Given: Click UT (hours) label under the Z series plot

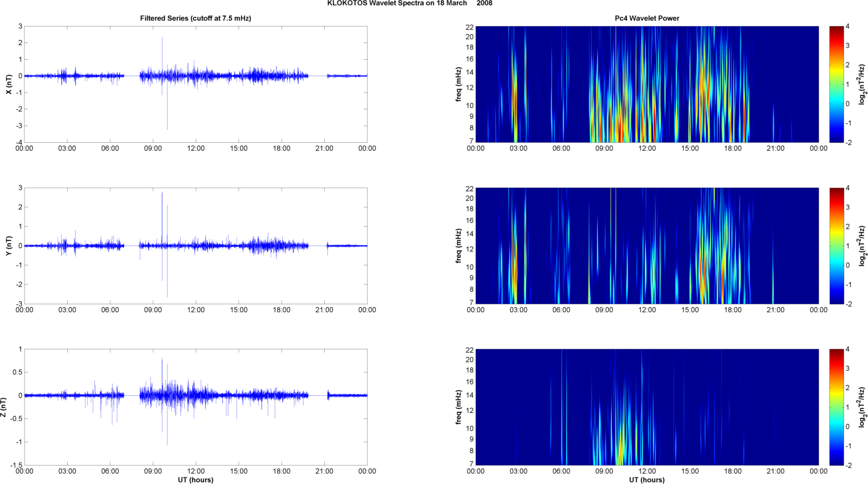Looking at the screenshot, I should click(195, 480).
